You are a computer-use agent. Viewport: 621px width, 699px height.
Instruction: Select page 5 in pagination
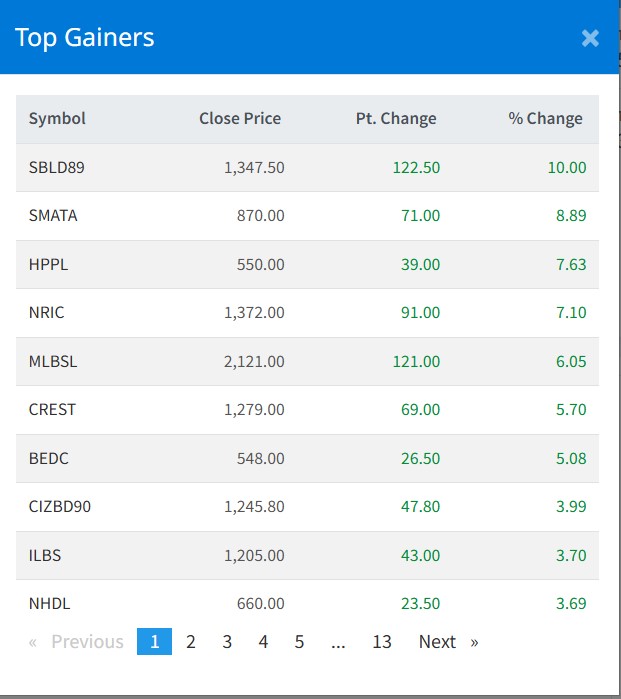[299, 642]
